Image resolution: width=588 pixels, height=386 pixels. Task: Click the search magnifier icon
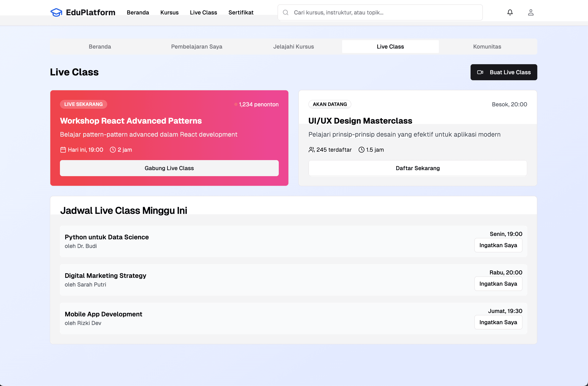[286, 12]
